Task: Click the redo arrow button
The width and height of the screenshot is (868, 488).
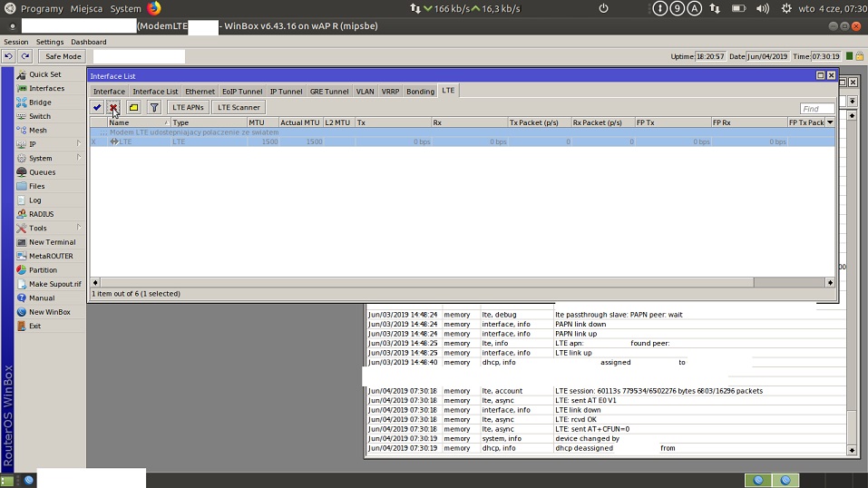Action: point(24,56)
